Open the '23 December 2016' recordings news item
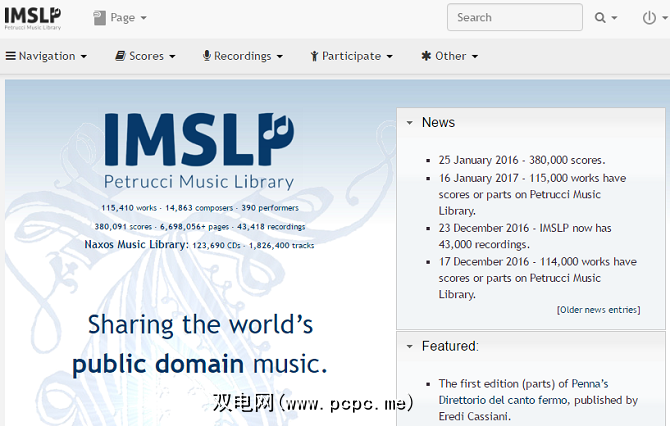The image size is (670, 426). point(525,236)
